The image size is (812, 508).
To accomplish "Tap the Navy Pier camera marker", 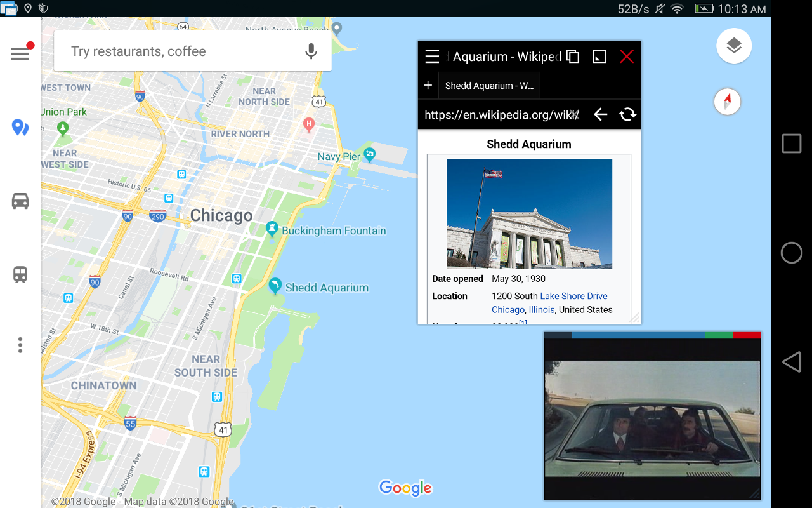I will coord(370,154).
